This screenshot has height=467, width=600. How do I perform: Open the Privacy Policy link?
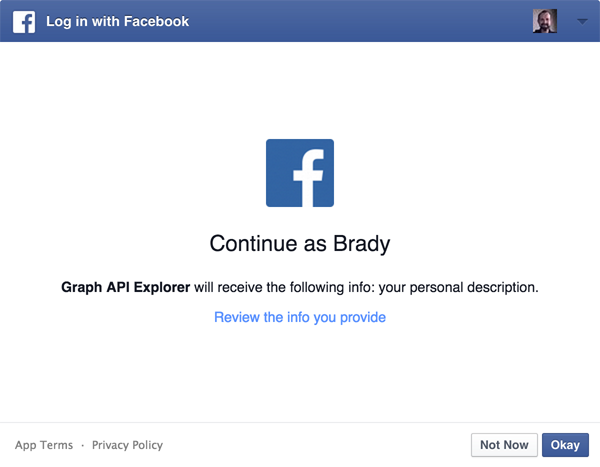pos(127,445)
